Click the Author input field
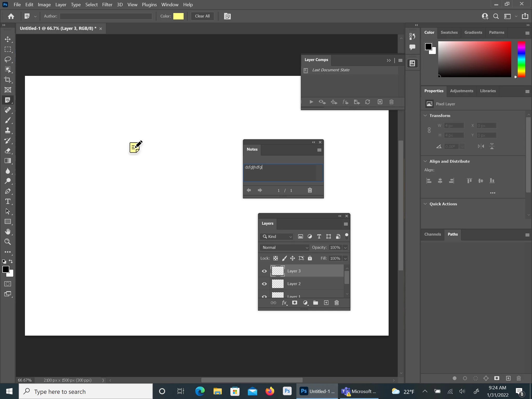This screenshot has width=532, height=399. click(106, 16)
